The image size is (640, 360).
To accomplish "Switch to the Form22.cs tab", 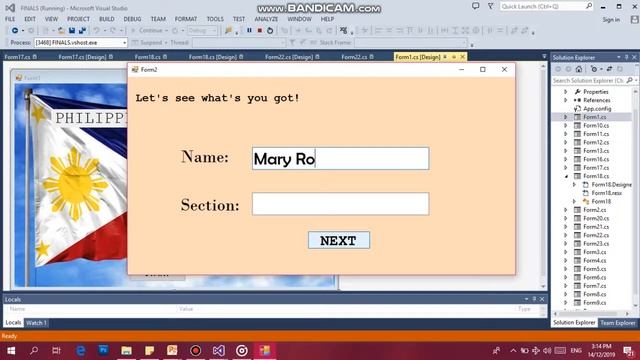I will pyautogui.click(x=354, y=57).
